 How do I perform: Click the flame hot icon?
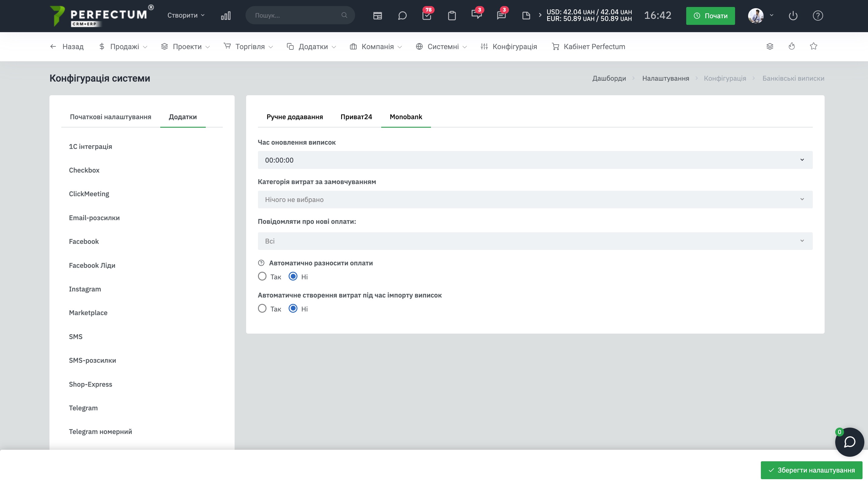pyautogui.click(x=792, y=46)
